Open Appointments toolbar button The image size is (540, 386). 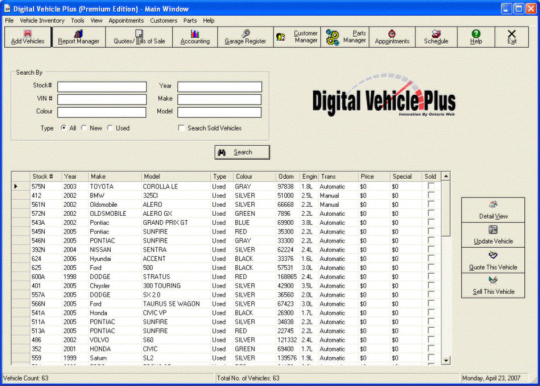tap(392, 37)
